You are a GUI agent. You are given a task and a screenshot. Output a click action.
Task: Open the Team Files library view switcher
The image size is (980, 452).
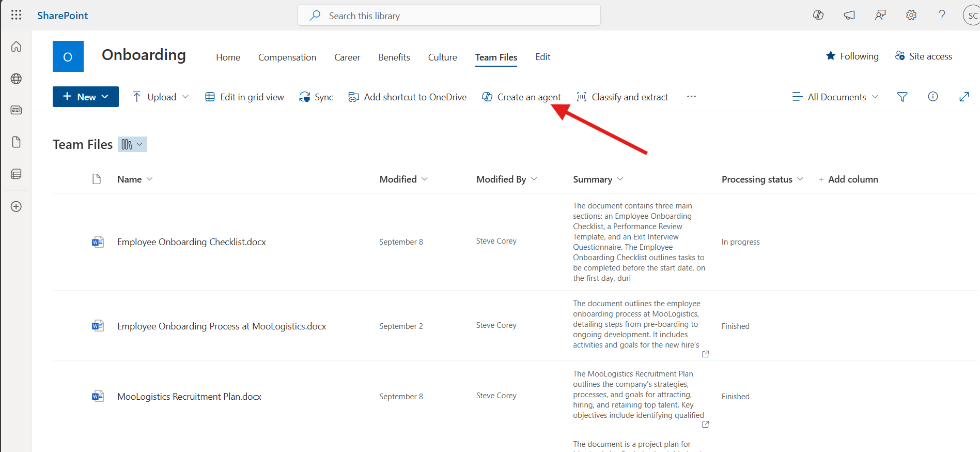132,144
